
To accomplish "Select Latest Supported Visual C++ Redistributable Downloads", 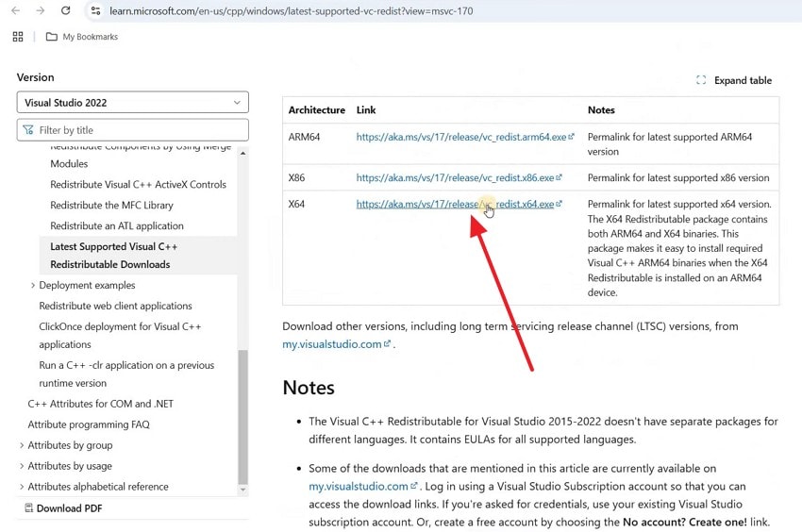I will [138, 256].
